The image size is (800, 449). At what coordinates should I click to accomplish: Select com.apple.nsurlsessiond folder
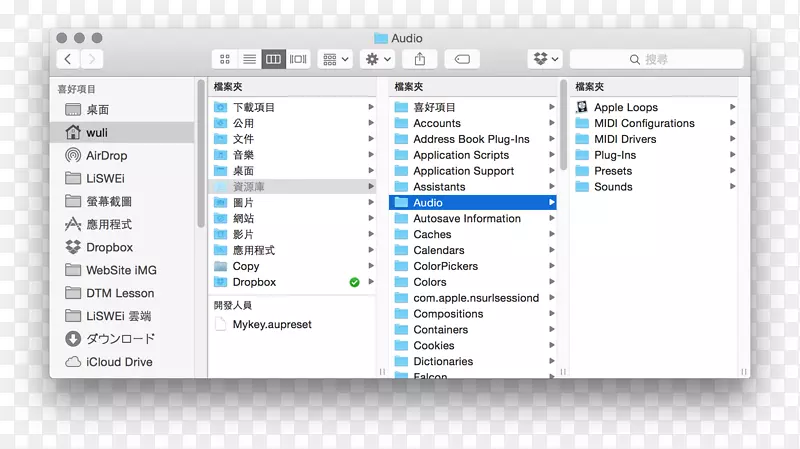coord(472,297)
